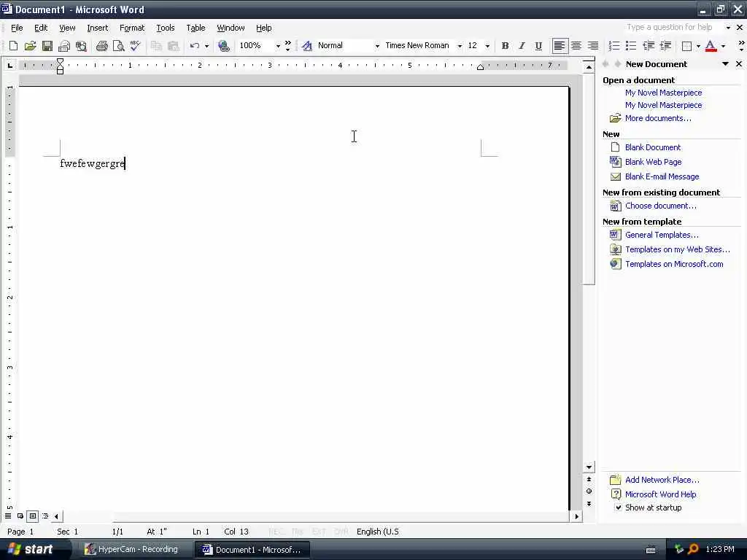Click the Insert Hyperlink globe icon

(x=223, y=46)
